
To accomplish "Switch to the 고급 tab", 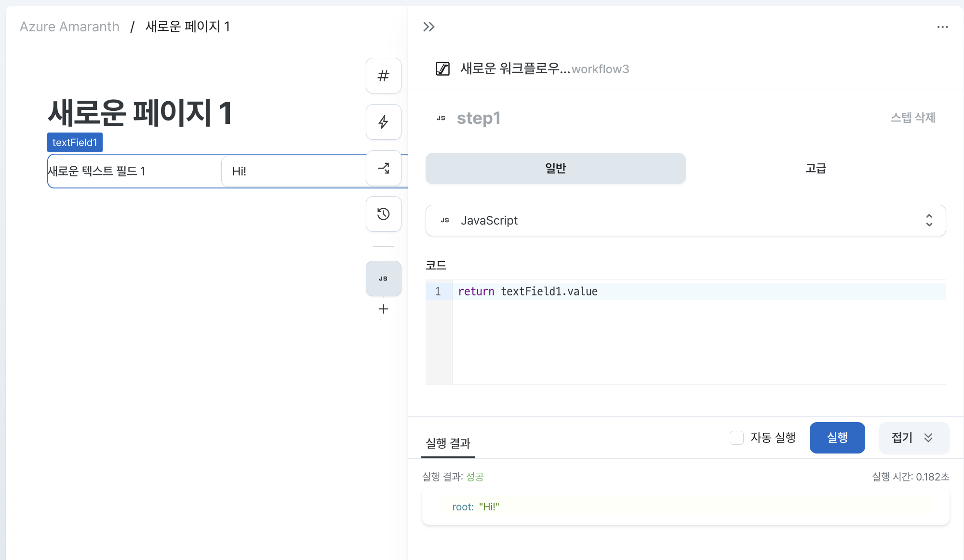I will [x=816, y=168].
